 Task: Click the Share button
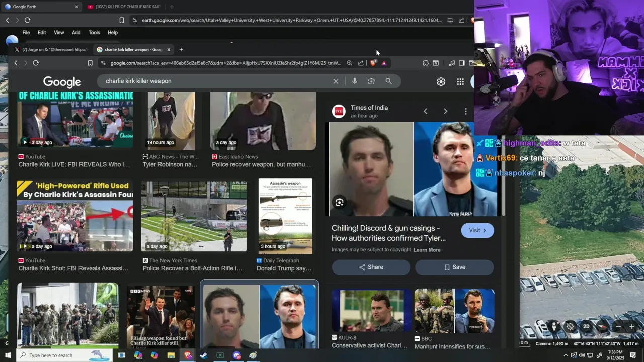click(371, 267)
